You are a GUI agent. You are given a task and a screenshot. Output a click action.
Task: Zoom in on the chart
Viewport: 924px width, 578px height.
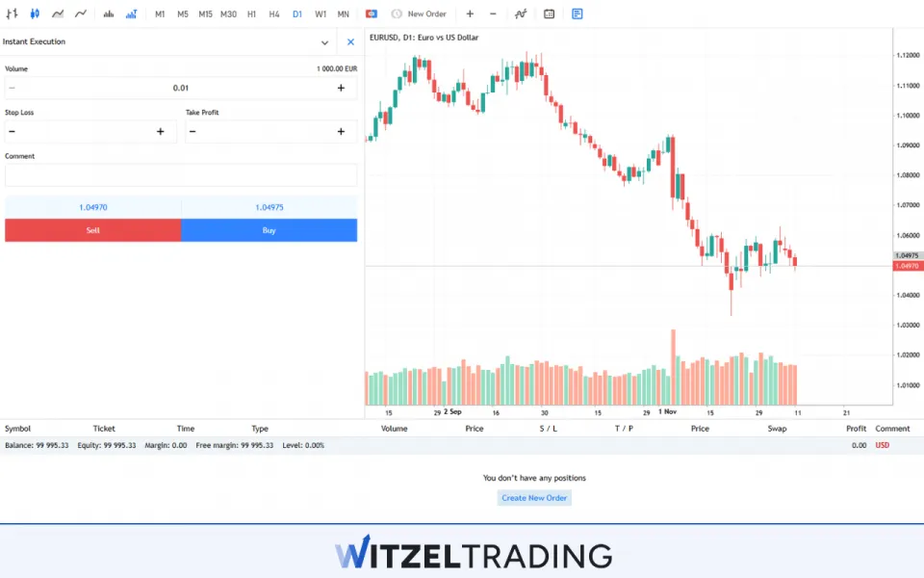(x=470, y=13)
